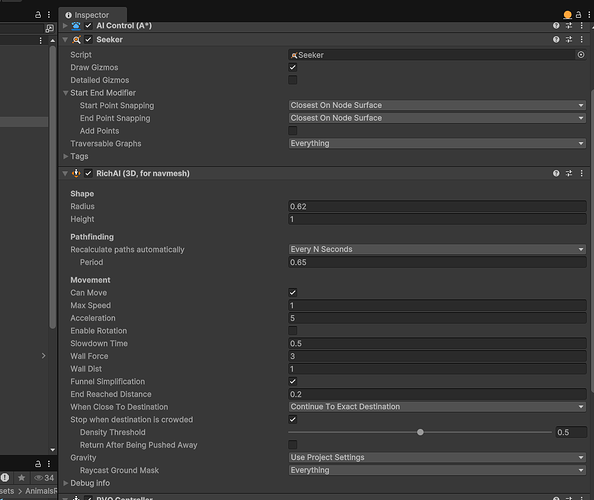Viewport: 594px width, 500px height.
Task: Open Start Point Snapping dropdown
Action: (437, 105)
